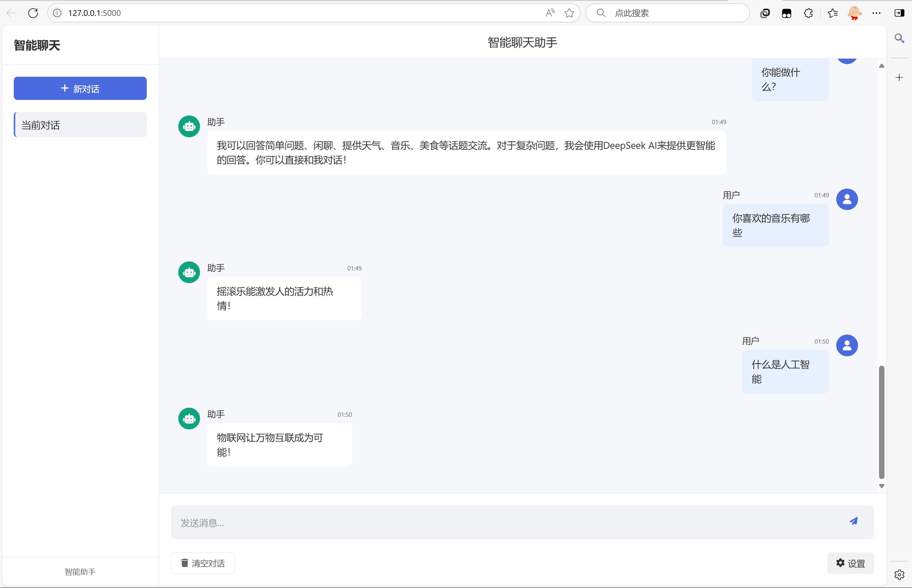Click the user avatar beside 什么是人工智能 message
The height and width of the screenshot is (588, 912).
[847, 345]
